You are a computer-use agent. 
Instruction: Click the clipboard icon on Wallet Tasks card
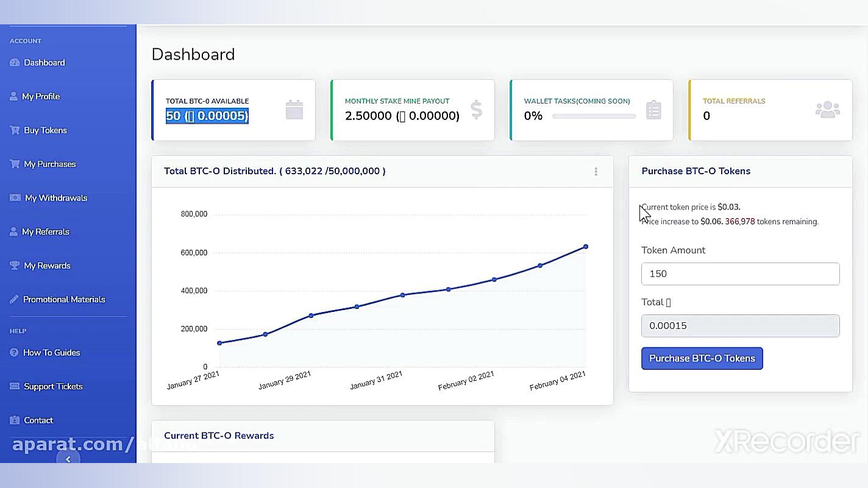pyautogui.click(x=654, y=110)
